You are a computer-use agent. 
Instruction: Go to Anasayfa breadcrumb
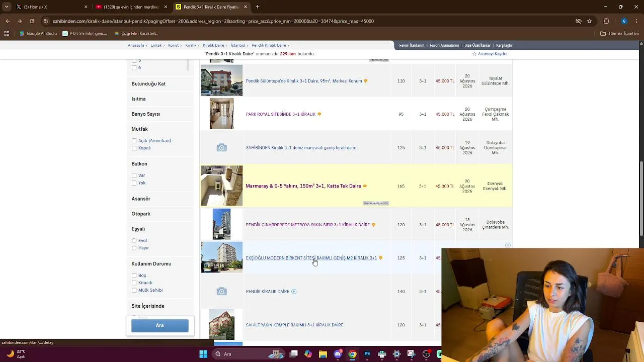coord(136,45)
